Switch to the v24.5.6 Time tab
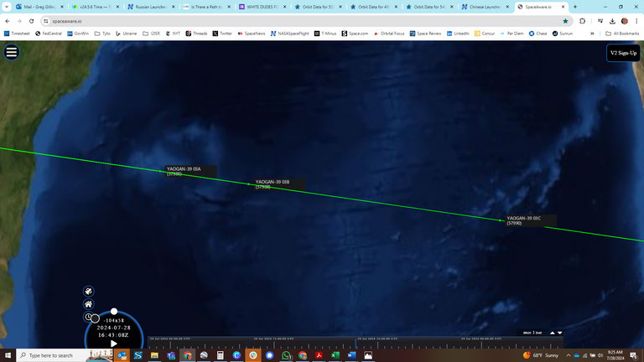 click(96, 7)
